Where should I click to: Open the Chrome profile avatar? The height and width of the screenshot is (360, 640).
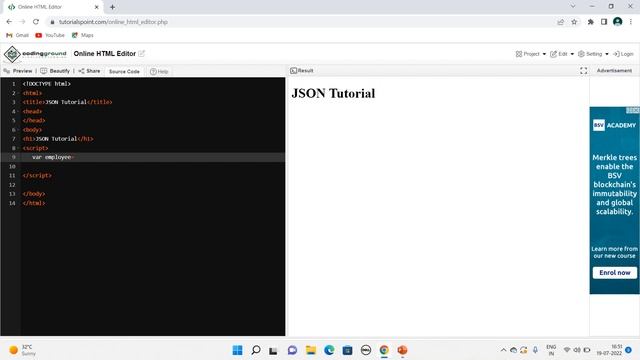(618, 22)
